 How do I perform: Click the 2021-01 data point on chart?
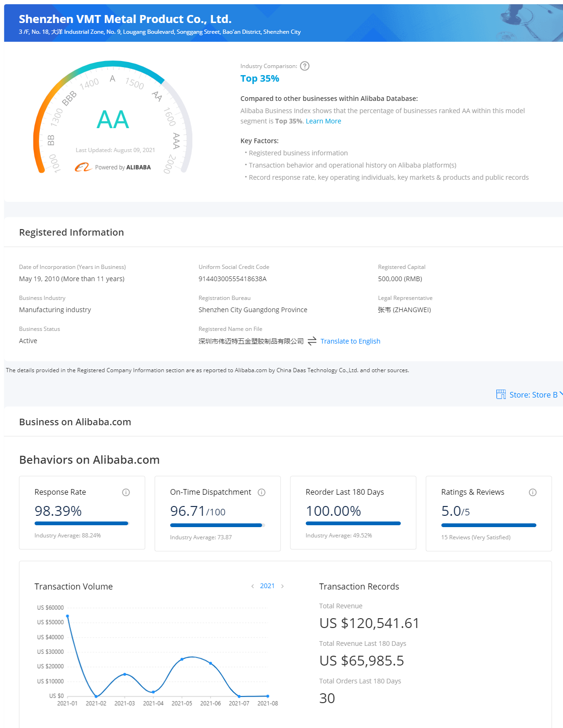pos(68,616)
